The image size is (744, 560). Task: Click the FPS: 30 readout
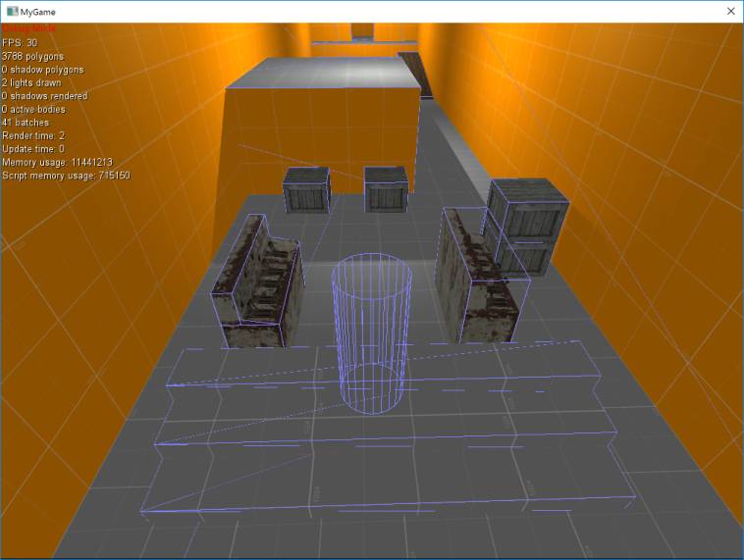[x=20, y=43]
